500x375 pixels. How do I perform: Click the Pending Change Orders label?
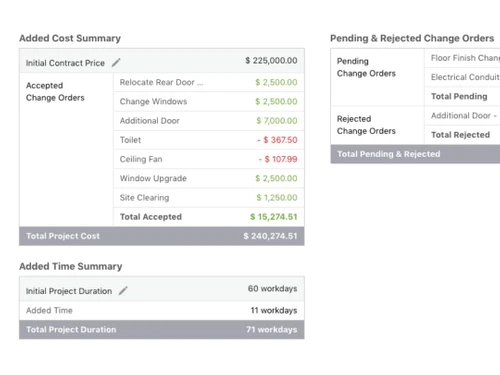(366, 67)
